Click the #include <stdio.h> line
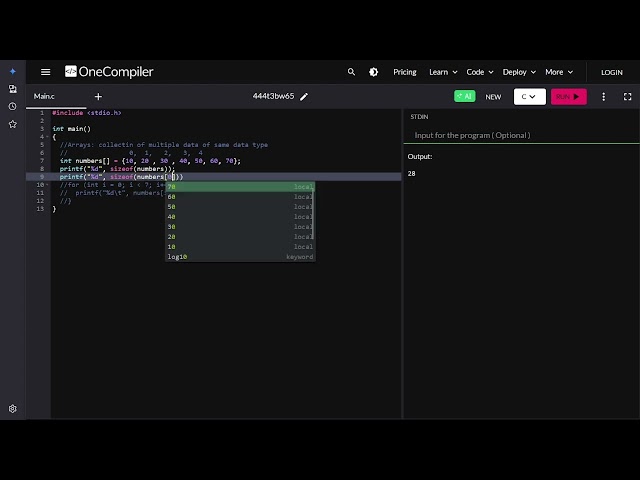 coord(87,113)
